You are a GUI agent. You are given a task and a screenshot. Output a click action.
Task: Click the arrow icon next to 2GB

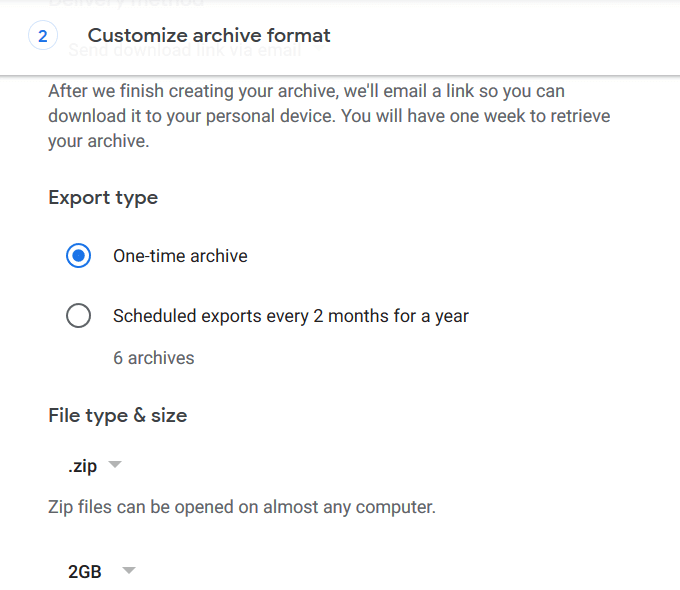pos(128,571)
